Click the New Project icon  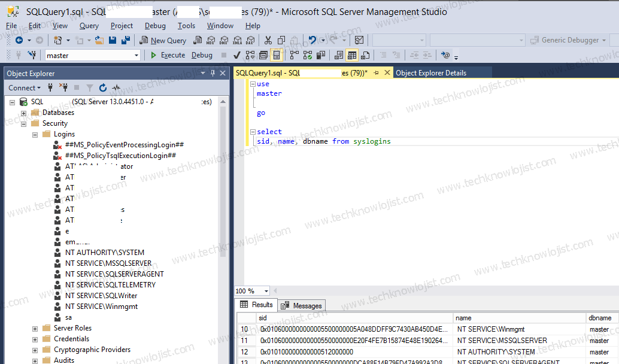pos(57,40)
